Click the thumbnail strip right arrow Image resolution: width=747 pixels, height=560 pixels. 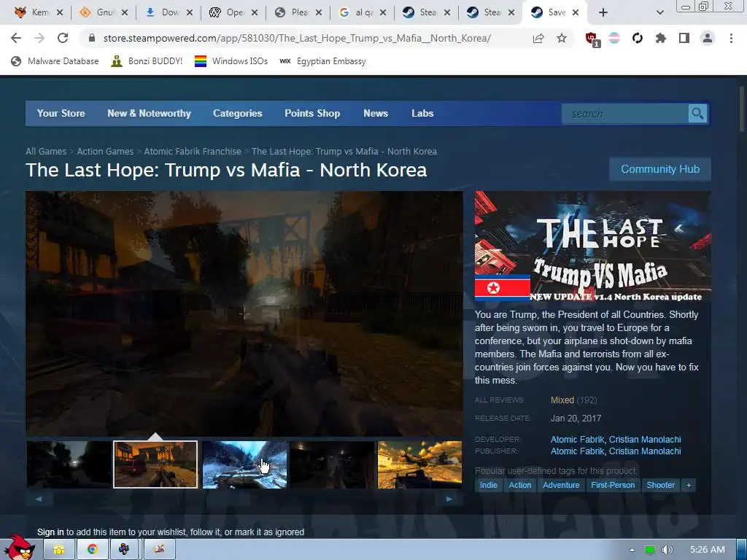(x=449, y=499)
